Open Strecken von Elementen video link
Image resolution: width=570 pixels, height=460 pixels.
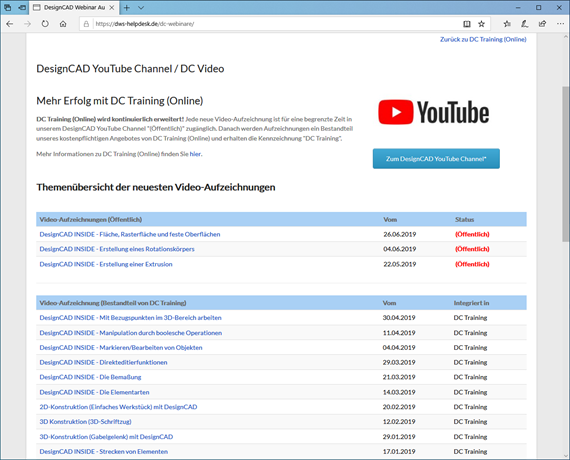pos(104,452)
